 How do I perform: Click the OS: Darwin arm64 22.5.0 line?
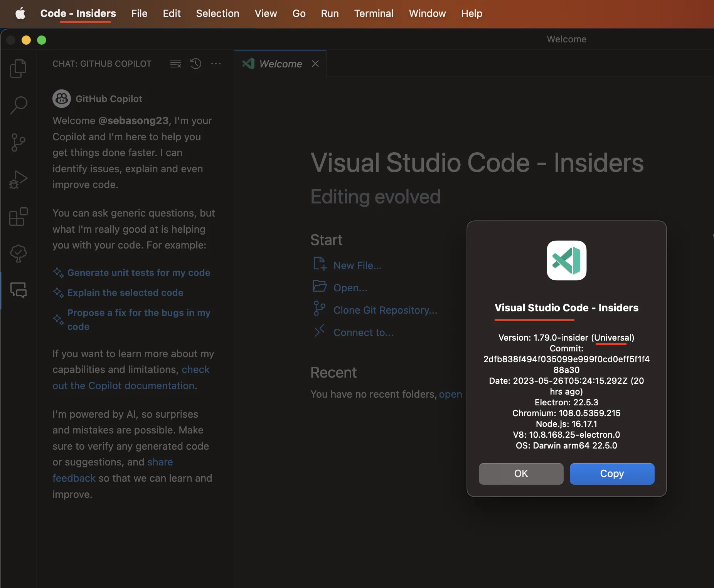[x=566, y=445]
